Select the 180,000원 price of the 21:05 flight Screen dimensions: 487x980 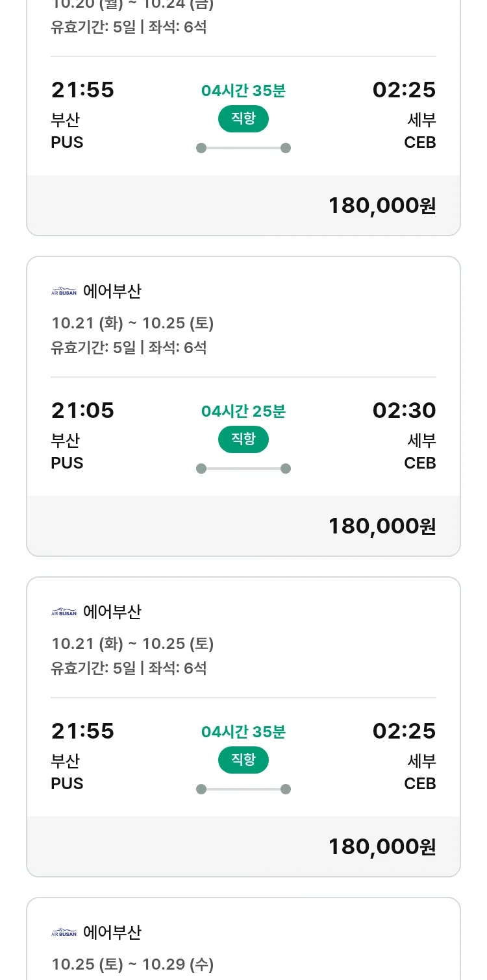point(382,526)
